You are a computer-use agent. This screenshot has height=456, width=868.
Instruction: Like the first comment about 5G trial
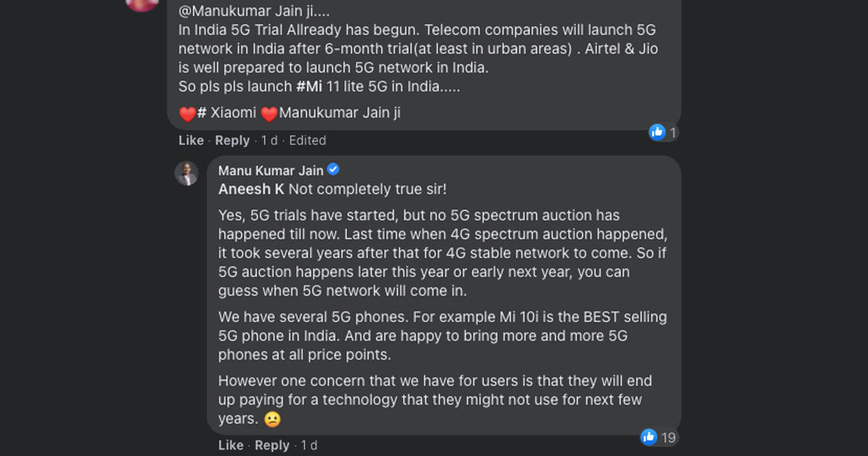click(x=191, y=140)
